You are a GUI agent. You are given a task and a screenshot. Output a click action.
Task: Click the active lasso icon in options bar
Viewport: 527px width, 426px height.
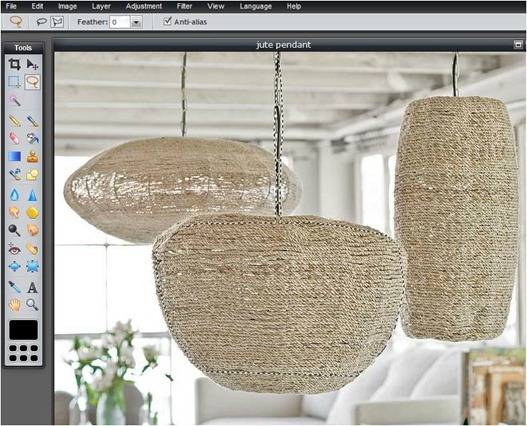tap(15, 22)
